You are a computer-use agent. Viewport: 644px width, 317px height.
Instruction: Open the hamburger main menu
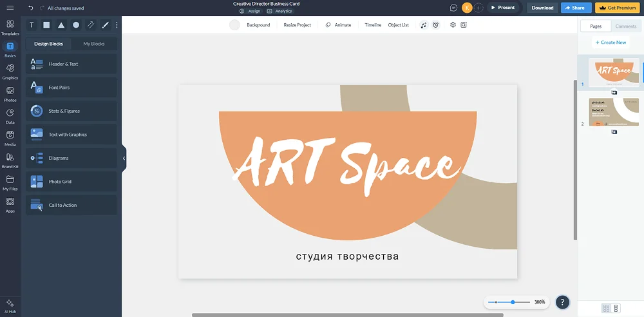click(x=10, y=8)
